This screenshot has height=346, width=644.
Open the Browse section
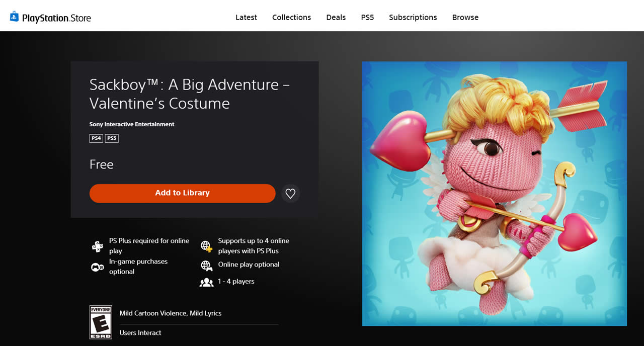[465, 17]
